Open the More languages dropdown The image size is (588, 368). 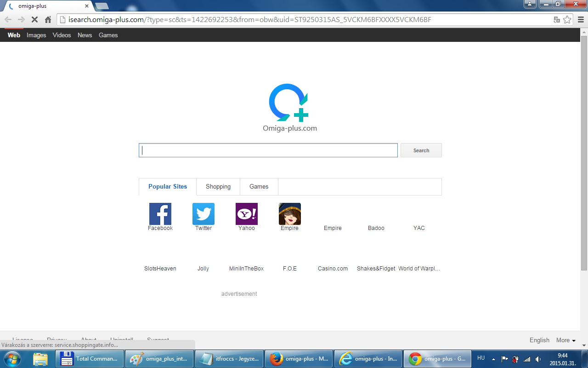coord(565,340)
